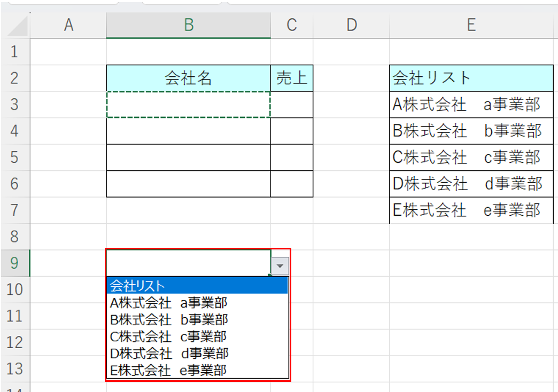Image resolution: width=558 pixels, height=392 pixels.
Task: Select the row 3 header
Action: pyautogui.click(x=15, y=105)
